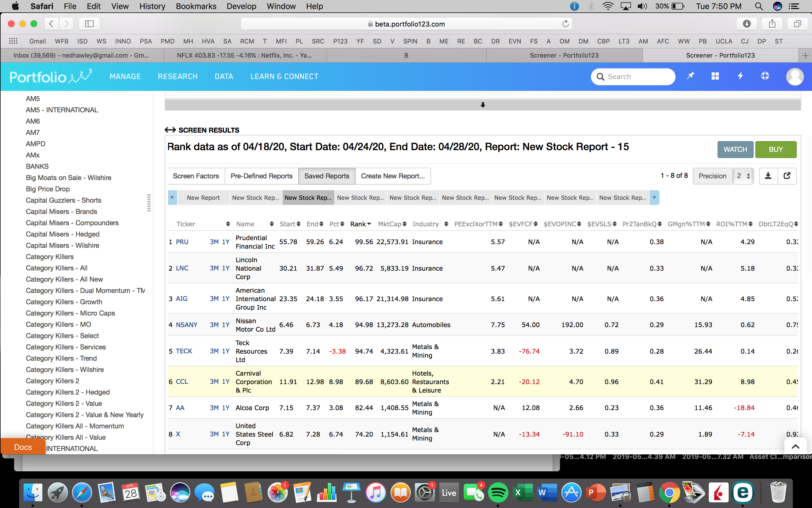This screenshot has width=812, height=508.
Task: Sort by the Industry column
Action: tap(430, 224)
